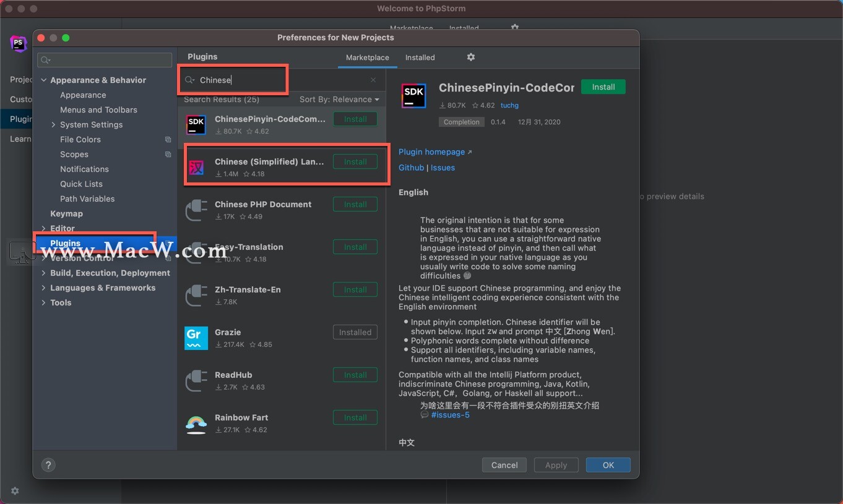Viewport: 843px width, 504px height.
Task: Click the Zh-Translate-En plugin icon
Action: point(196,296)
